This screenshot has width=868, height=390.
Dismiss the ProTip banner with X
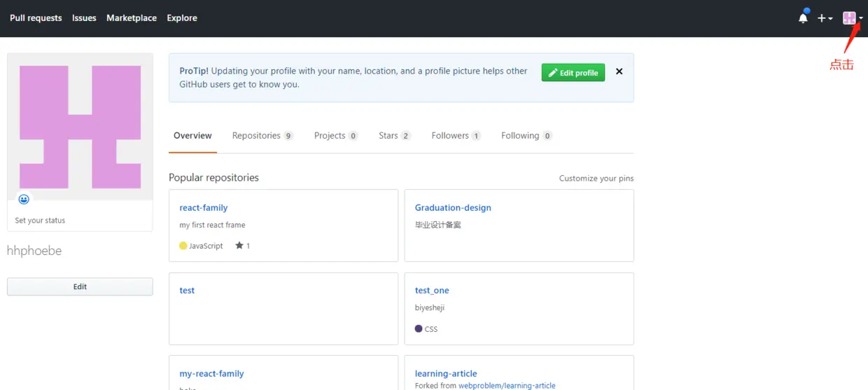click(x=619, y=71)
